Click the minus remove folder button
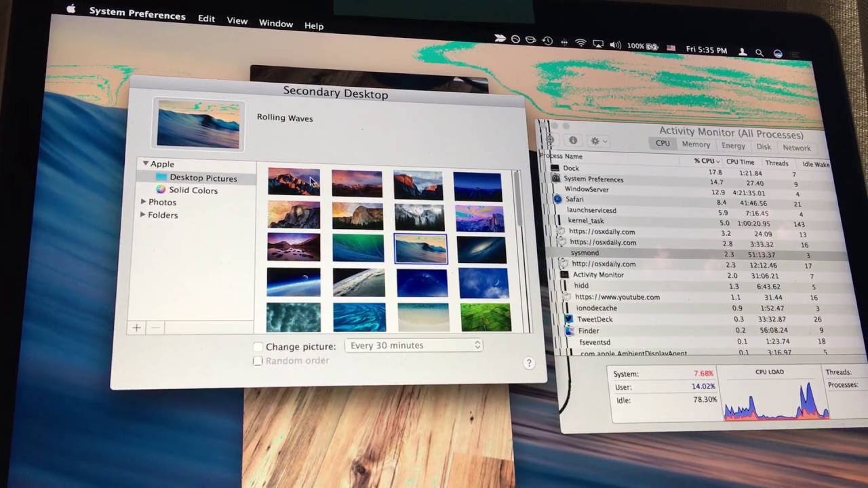Screen dimensions: 868x488 155,328
